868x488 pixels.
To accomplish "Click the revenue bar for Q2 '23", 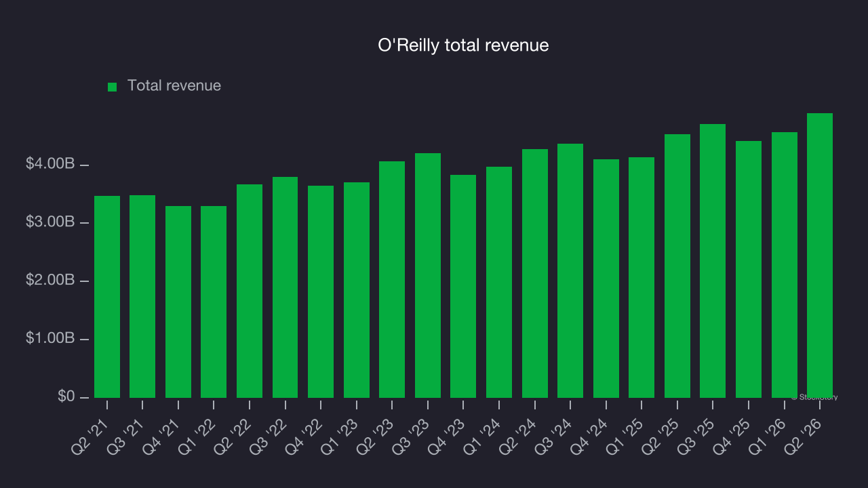I will 392,279.
